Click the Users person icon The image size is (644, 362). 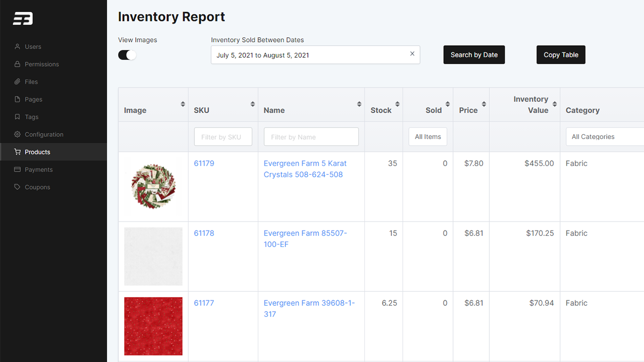[17, 47]
